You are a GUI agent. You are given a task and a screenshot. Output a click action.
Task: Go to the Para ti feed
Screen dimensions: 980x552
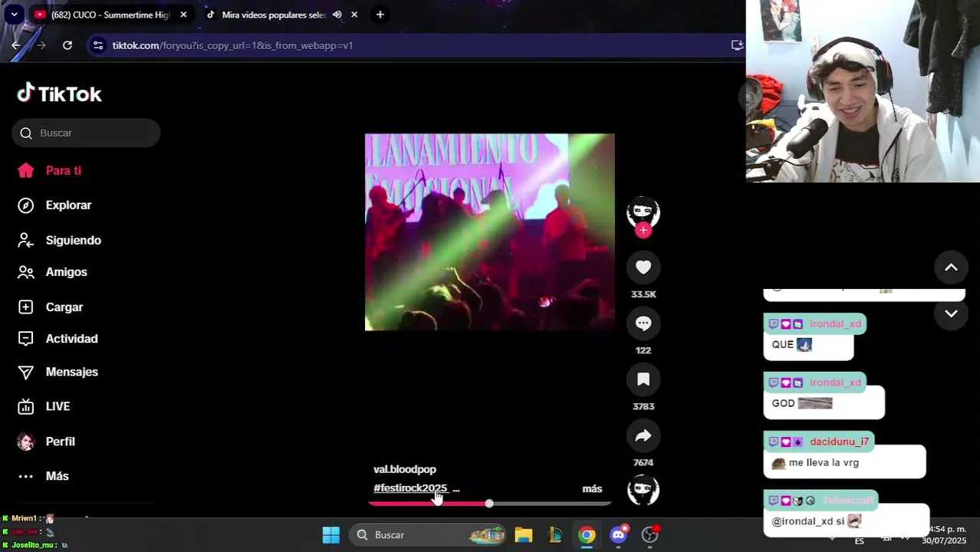tap(50, 171)
